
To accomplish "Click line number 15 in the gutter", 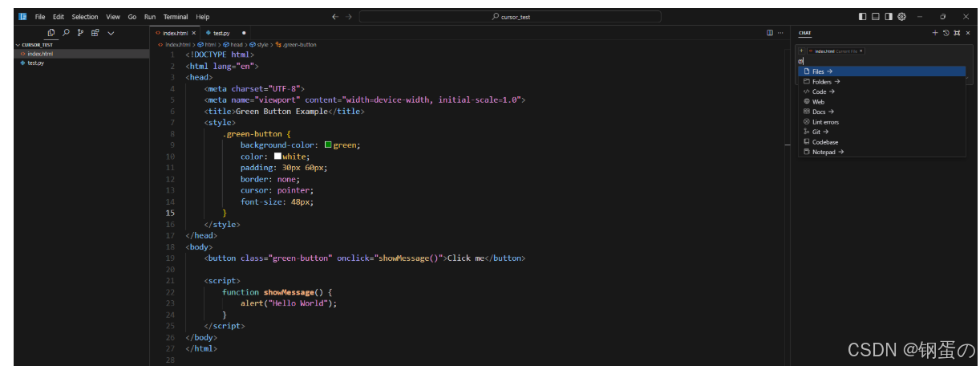I will 170,213.
